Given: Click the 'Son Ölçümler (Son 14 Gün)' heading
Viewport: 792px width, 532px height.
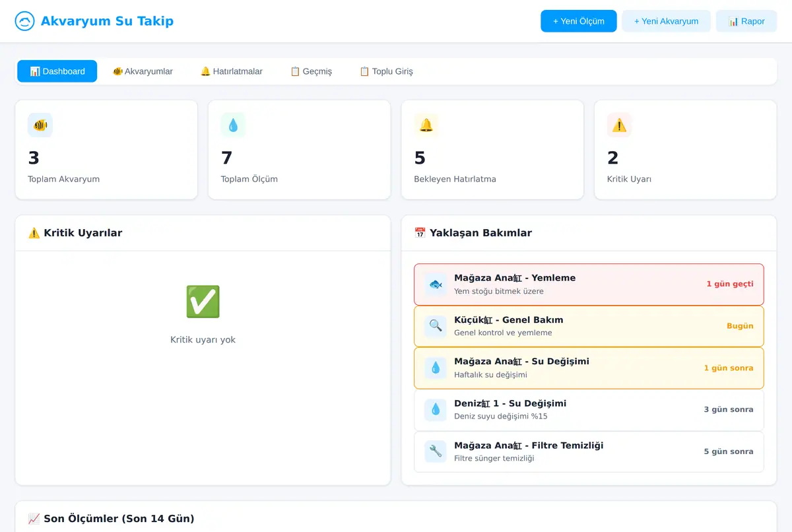Looking at the screenshot, I should (x=119, y=519).
